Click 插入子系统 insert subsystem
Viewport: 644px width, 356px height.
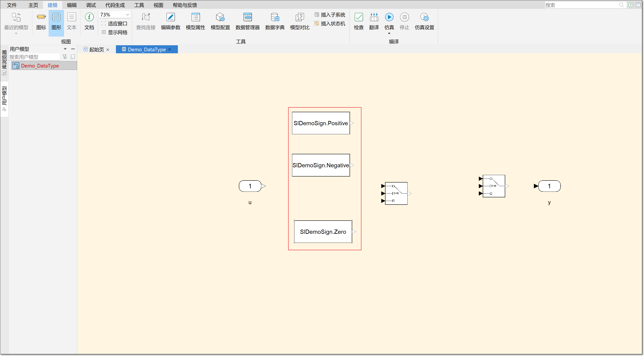pos(330,15)
